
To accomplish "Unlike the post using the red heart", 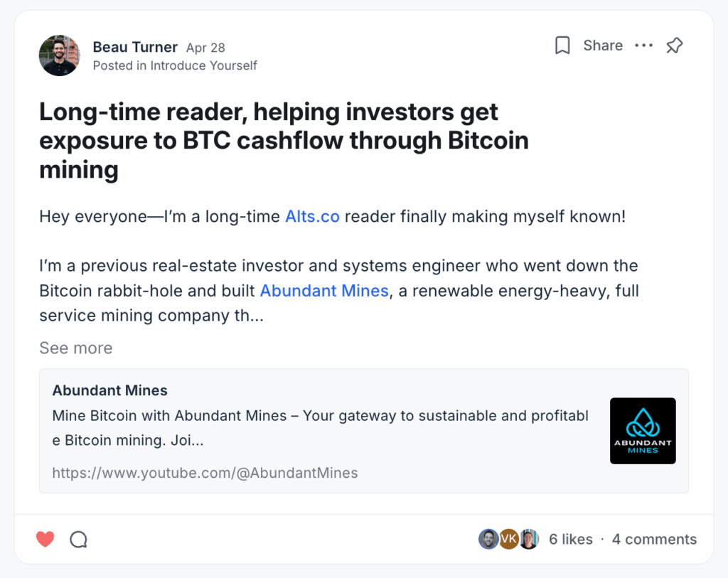I will (x=45, y=539).
